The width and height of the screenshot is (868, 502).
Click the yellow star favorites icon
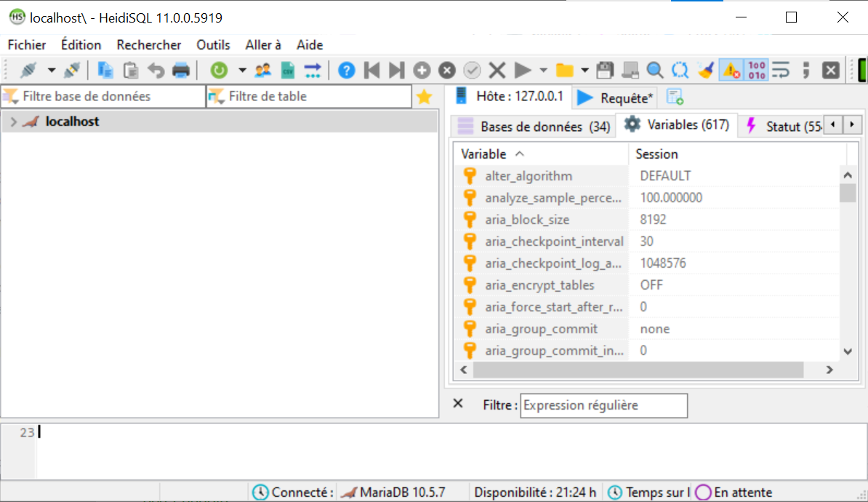pos(425,97)
